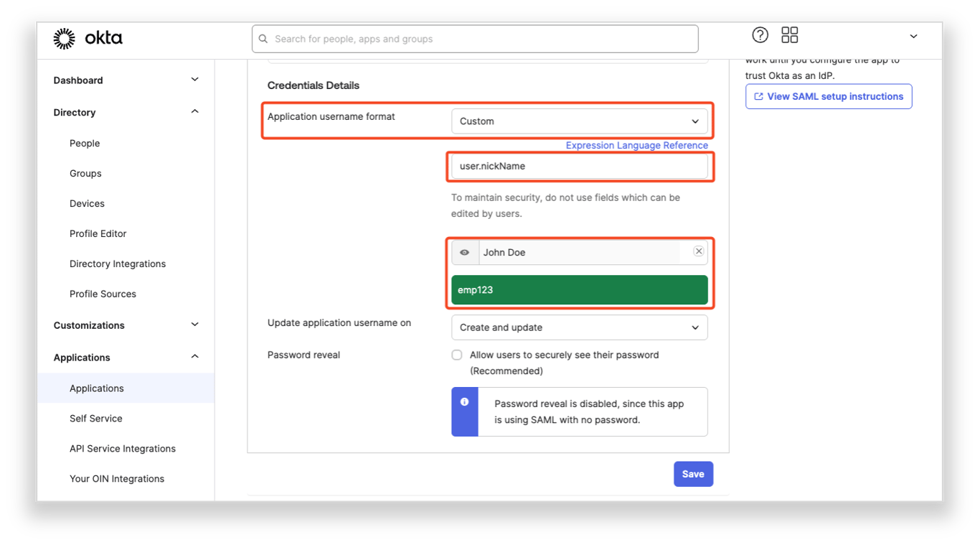Expand the Dashboard sidebar section
This screenshot has height=545, width=980.
(x=126, y=80)
